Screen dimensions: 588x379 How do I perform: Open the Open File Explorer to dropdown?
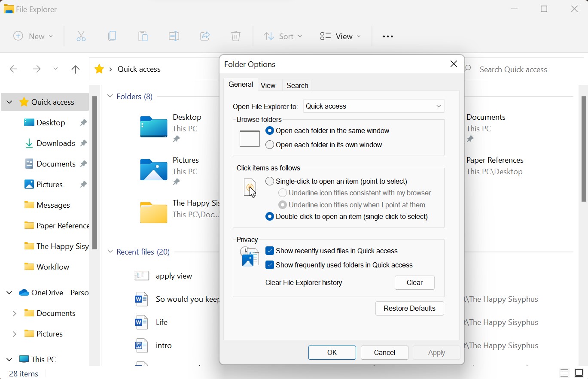point(373,106)
